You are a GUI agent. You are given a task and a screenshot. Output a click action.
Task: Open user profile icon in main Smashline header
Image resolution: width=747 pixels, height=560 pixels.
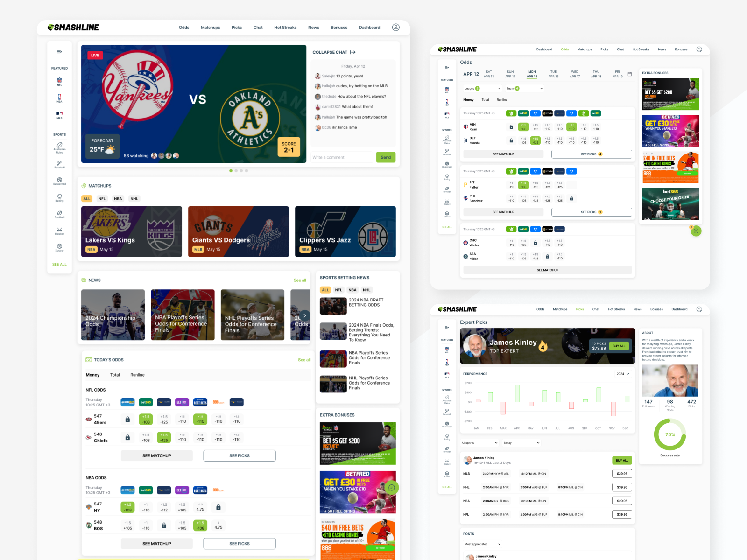click(x=395, y=28)
